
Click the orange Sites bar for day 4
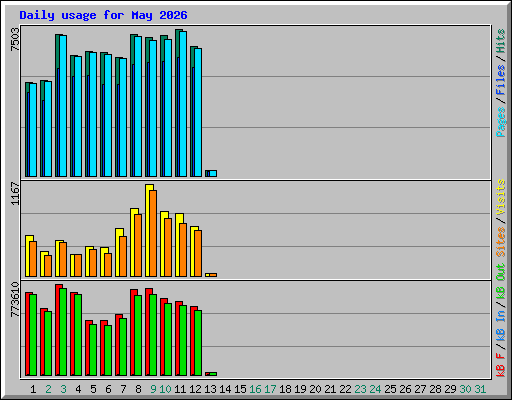[x=78, y=266]
